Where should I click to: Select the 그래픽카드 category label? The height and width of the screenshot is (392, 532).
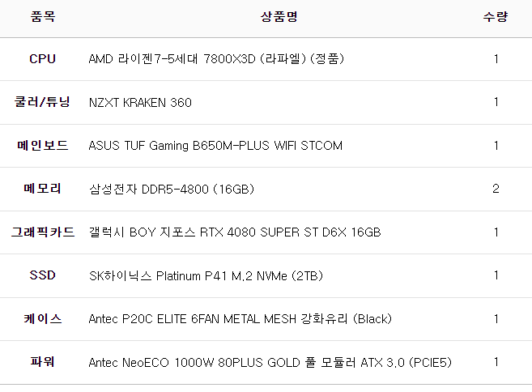click(43, 232)
